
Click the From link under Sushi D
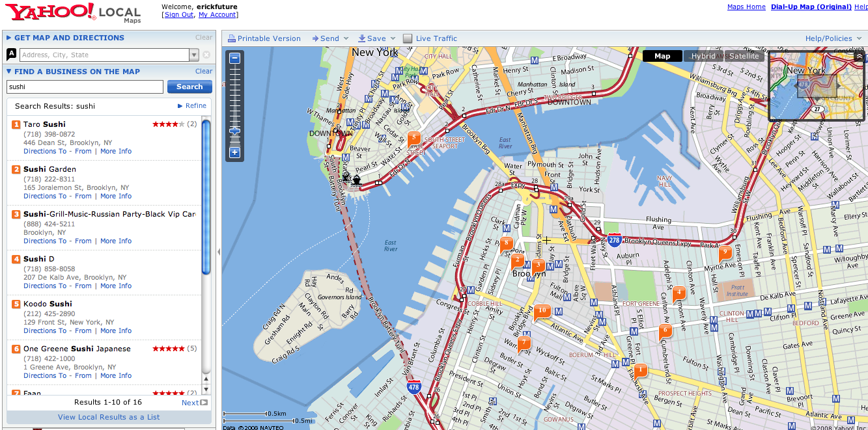pyautogui.click(x=83, y=286)
